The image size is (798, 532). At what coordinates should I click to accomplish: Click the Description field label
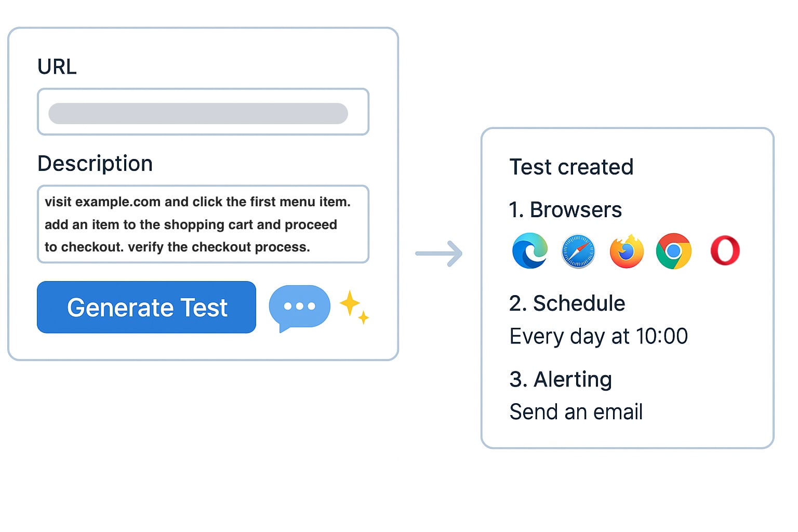click(95, 164)
